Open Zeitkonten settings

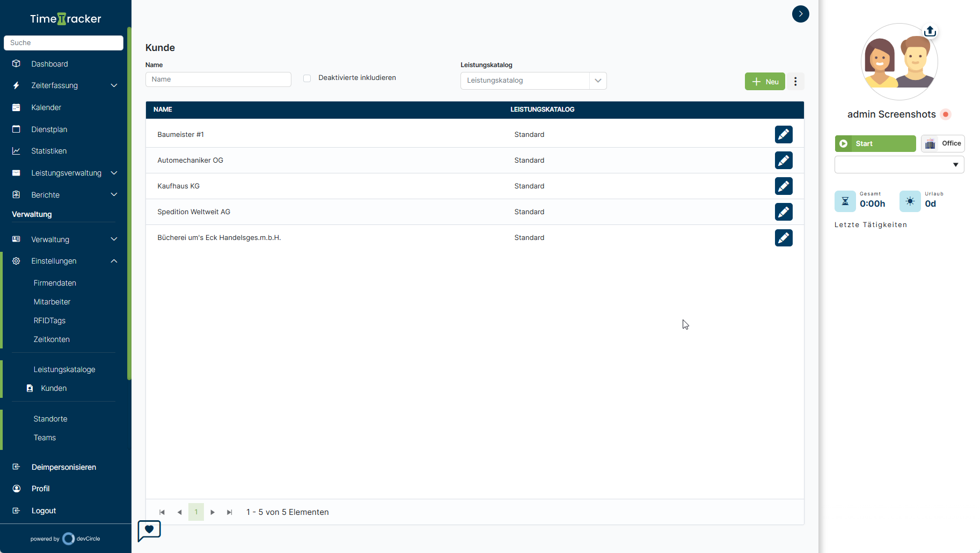click(52, 339)
